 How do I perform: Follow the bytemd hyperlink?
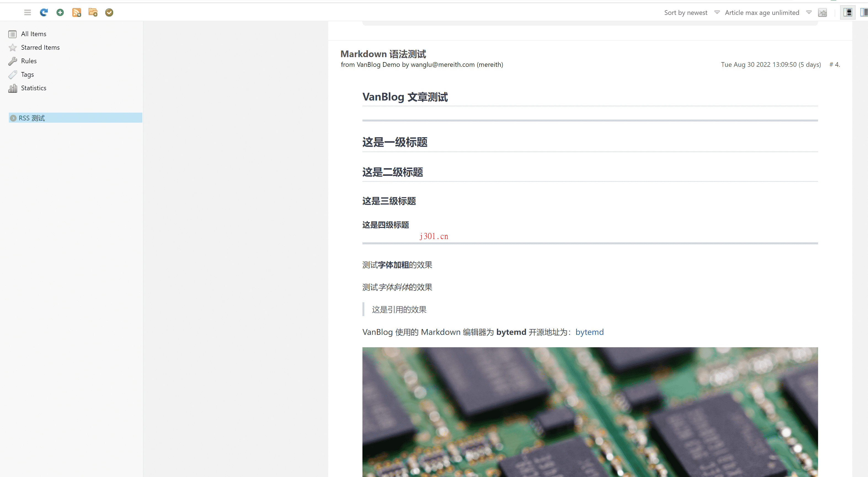[589, 332]
